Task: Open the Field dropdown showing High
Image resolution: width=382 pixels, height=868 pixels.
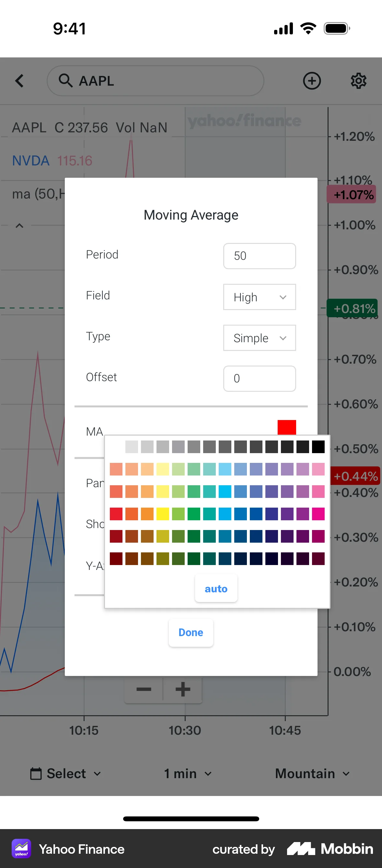Action: [x=259, y=297]
